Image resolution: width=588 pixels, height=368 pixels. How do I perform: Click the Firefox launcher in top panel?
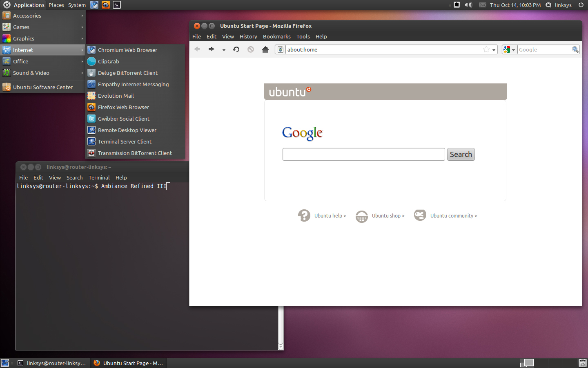(x=106, y=5)
